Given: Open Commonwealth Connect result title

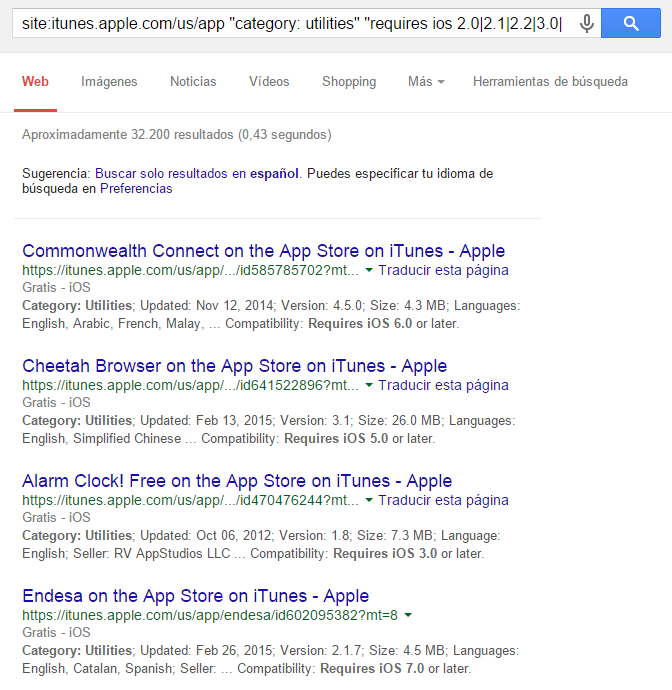Looking at the screenshot, I should click(x=263, y=251).
